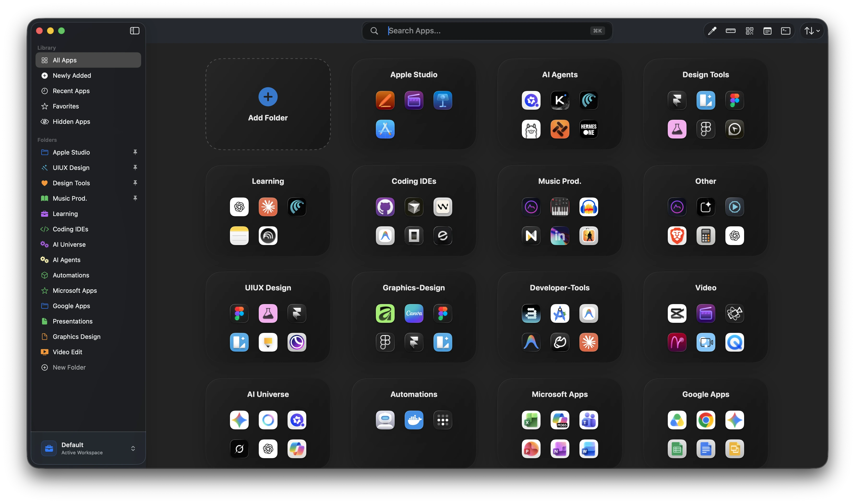Select the eyedropper tool in toolbar
The height and width of the screenshot is (504, 855).
click(x=712, y=31)
